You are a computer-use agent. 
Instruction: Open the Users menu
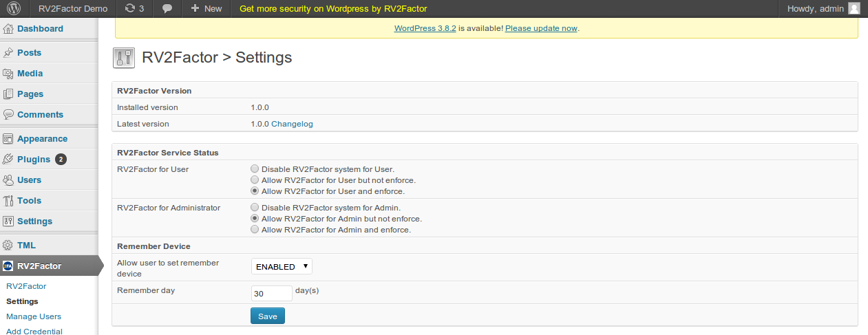[x=30, y=180]
